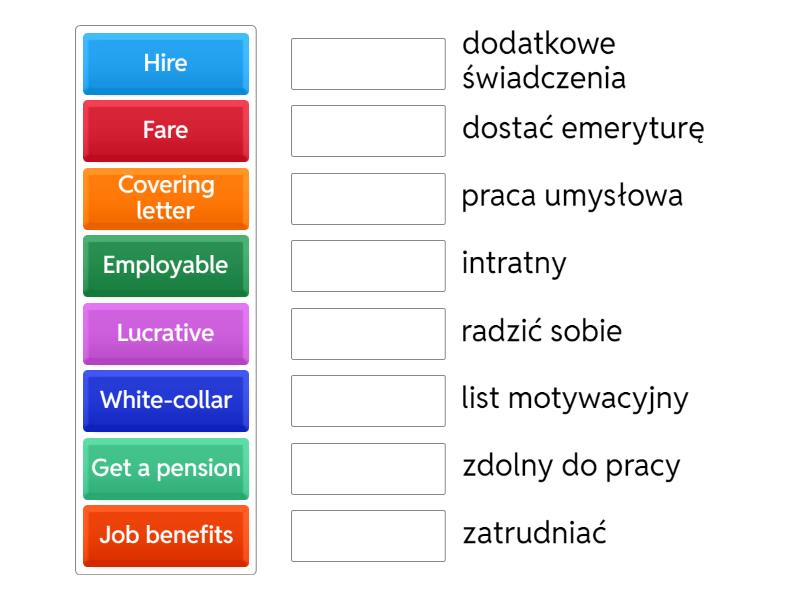Select the Job benefits tile
The image size is (800, 600).
(165, 535)
